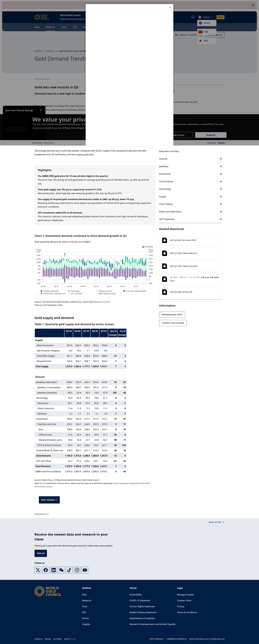259x644 pixels.
Task: Toggle OTC and other legend series
Action: (75, 294)
